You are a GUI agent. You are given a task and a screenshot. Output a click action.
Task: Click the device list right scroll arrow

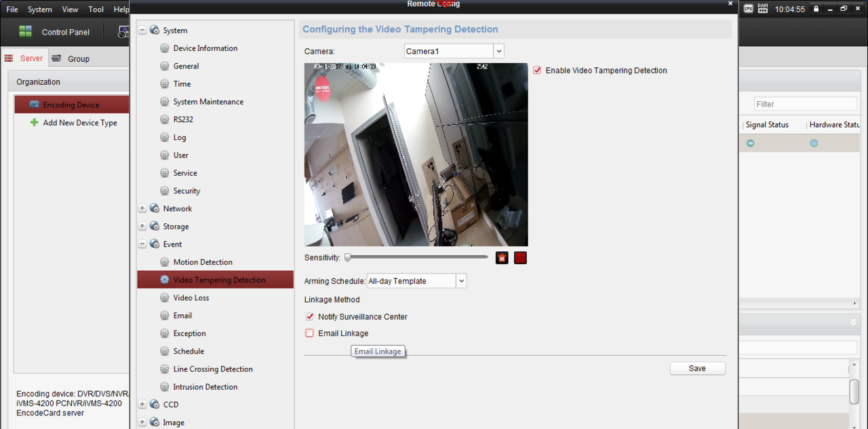tap(854, 303)
